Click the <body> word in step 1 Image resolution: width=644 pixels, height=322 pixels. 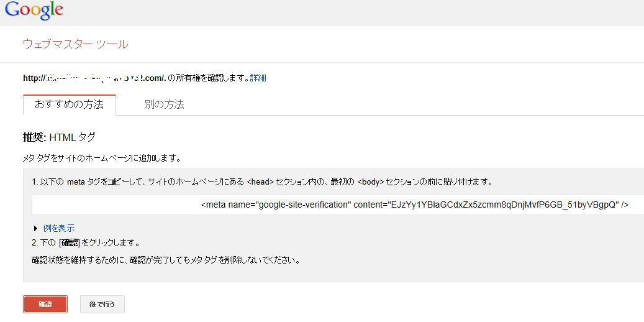[371, 182]
